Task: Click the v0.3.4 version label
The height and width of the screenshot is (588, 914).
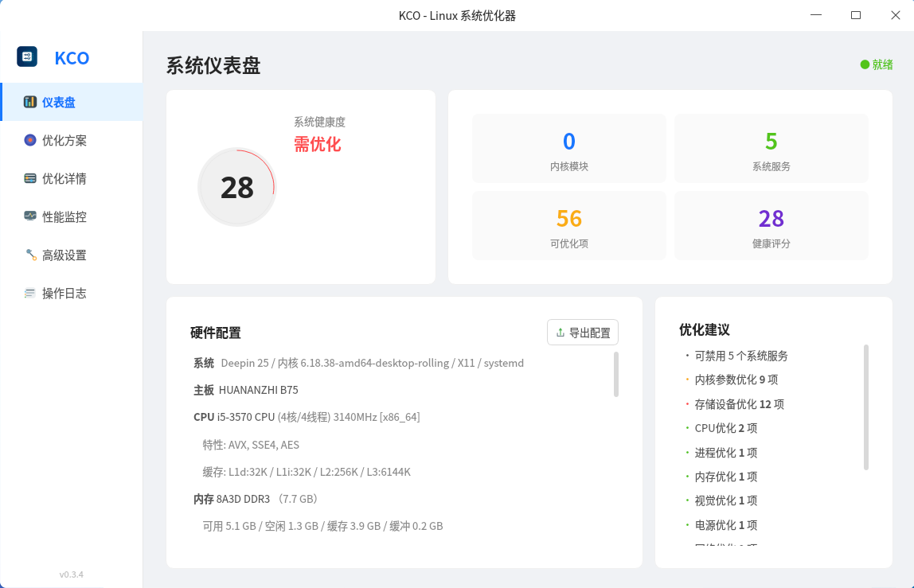Action: pos(71,574)
